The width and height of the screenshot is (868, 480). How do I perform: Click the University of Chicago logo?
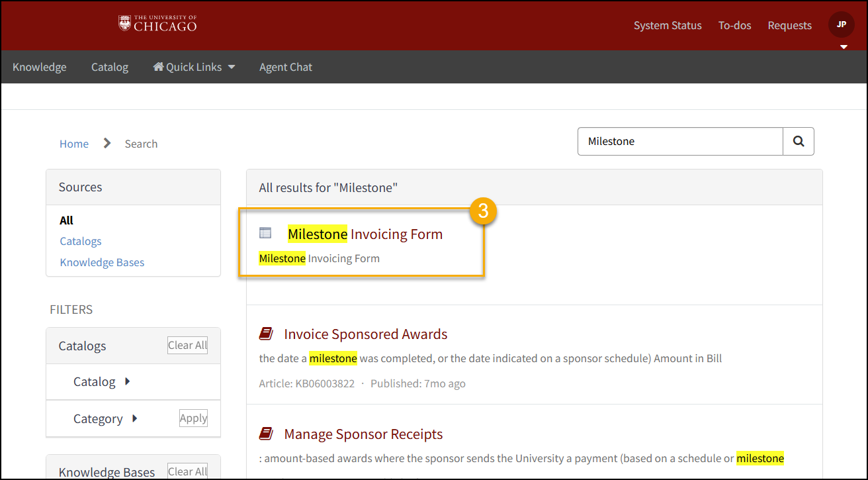[x=157, y=24]
